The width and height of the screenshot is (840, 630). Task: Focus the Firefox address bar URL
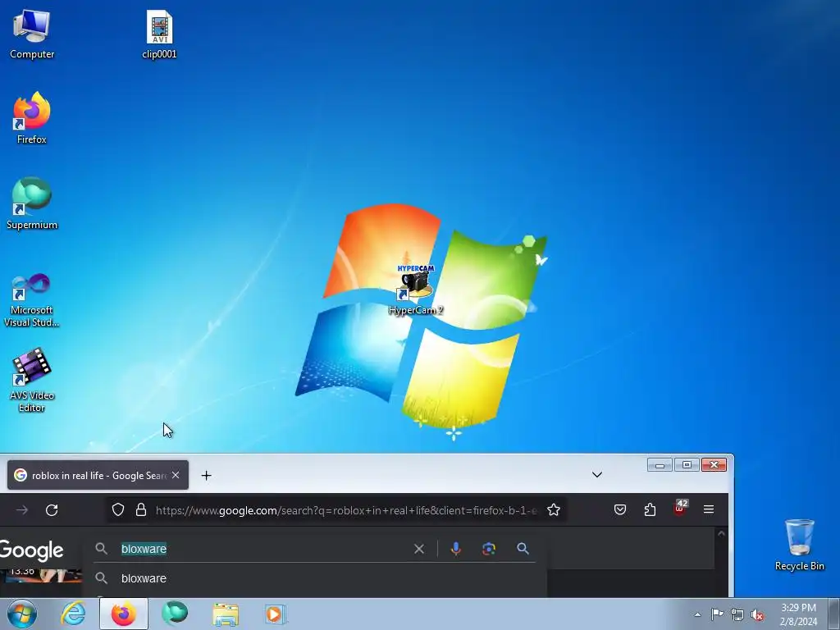click(x=345, y=510)
